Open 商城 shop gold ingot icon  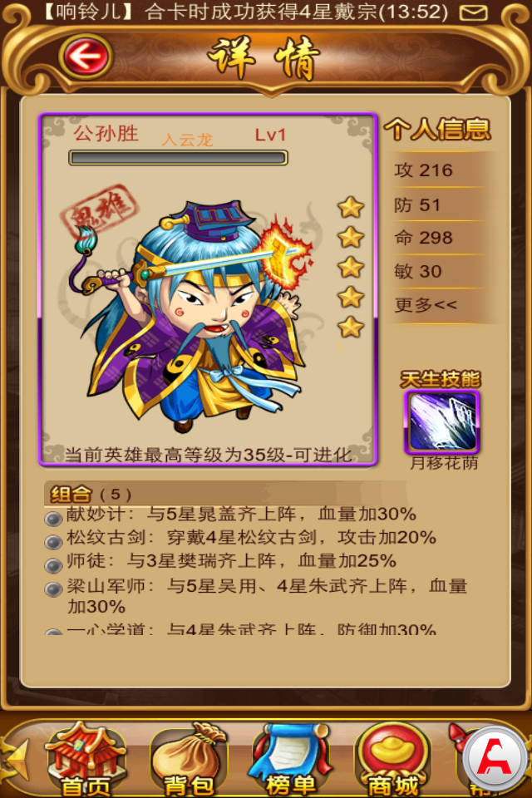393,759
